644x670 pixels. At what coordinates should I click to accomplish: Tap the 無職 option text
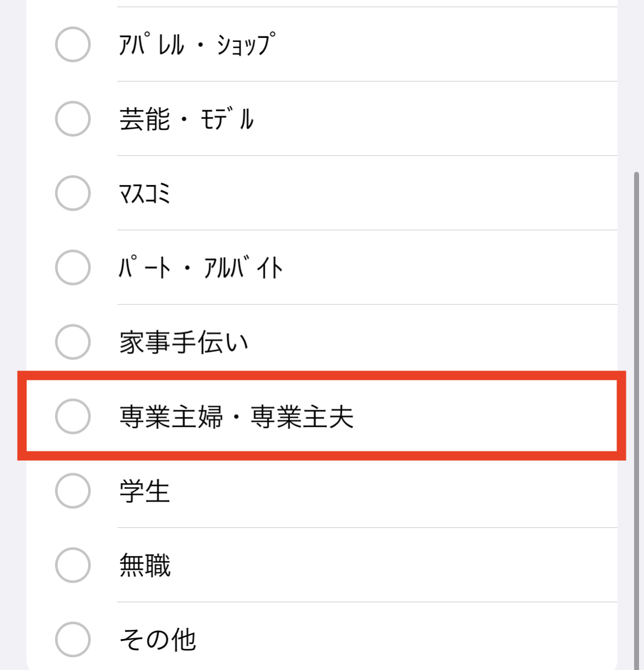pyautogui.click(x=145, y=565)
